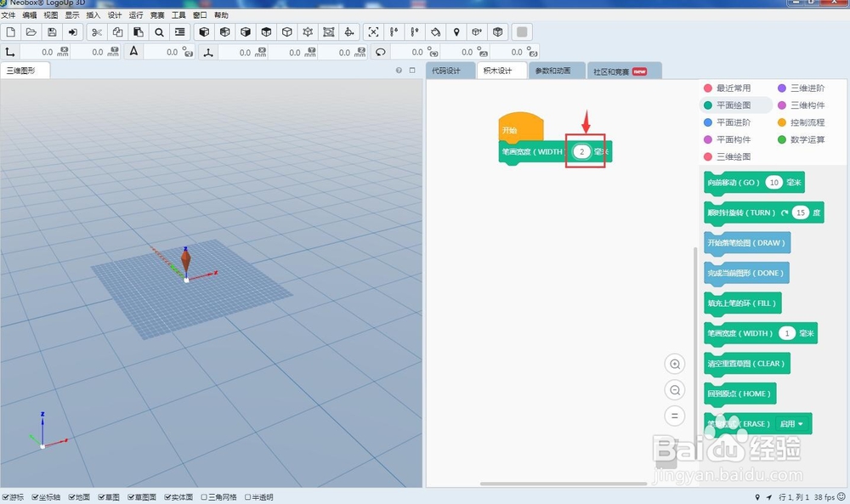Open the 编辑 menu

tap(30, 15)
